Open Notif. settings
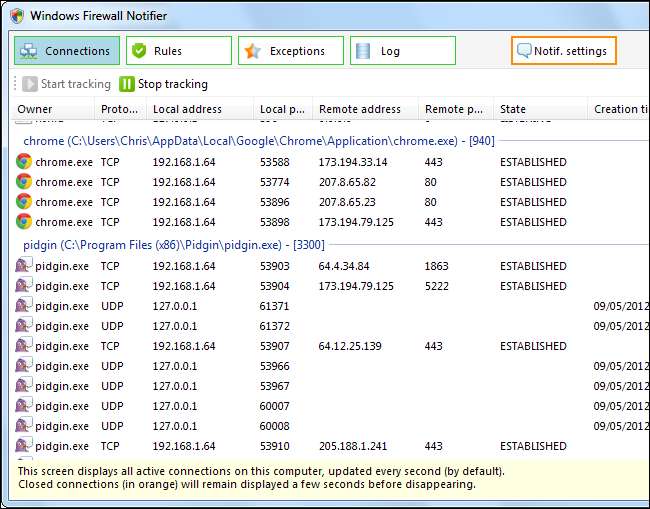650x509 pixels. pyautogui.click(x=563, y=51)
